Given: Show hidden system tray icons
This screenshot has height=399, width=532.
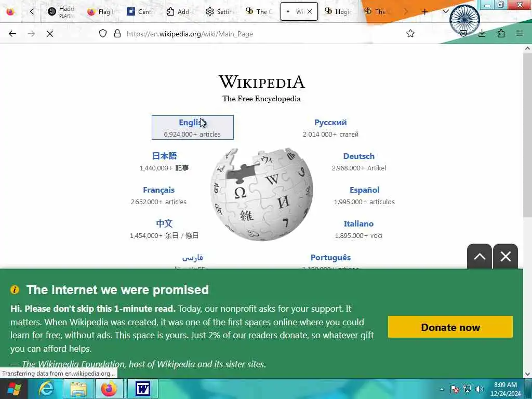Looking at the screenshot, I should point(442,389).
